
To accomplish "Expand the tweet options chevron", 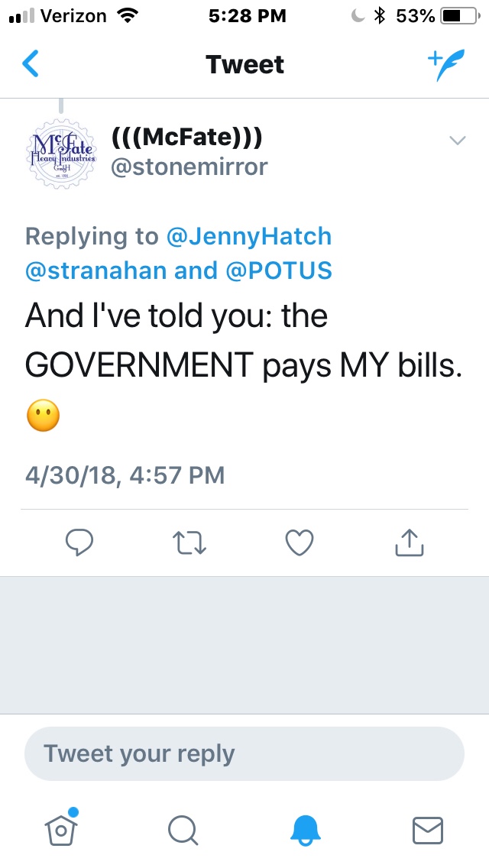I will [457, 140].
